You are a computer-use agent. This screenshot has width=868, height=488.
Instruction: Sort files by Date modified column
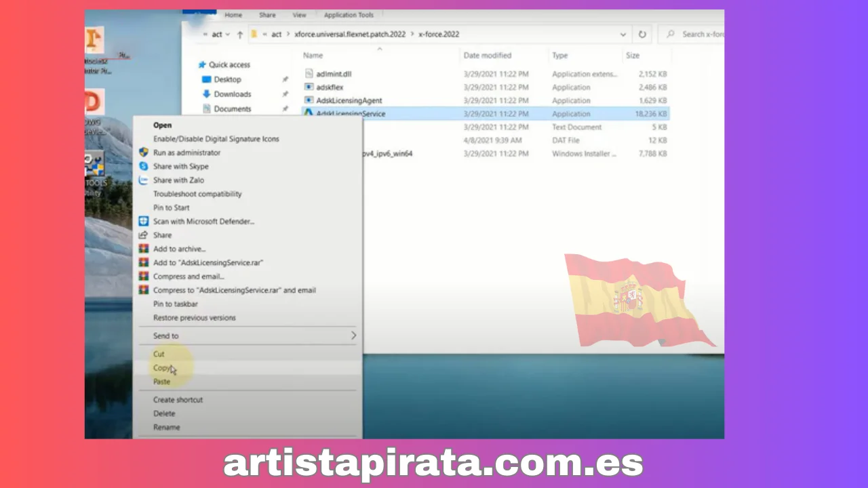point(487,56)
